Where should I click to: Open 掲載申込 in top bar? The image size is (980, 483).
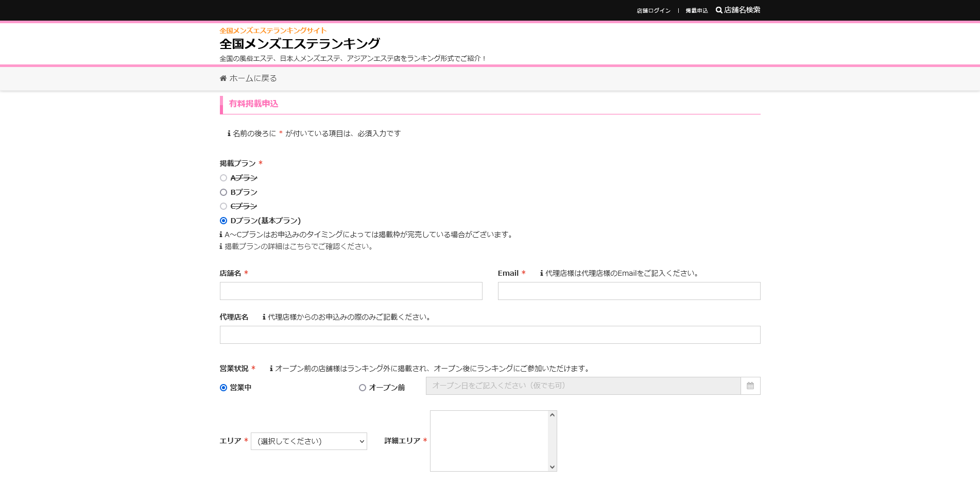tap(696, 10)
